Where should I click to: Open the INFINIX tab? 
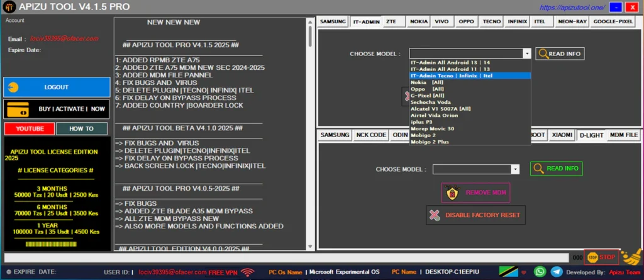pyautogui.click(x=518, y=21)
